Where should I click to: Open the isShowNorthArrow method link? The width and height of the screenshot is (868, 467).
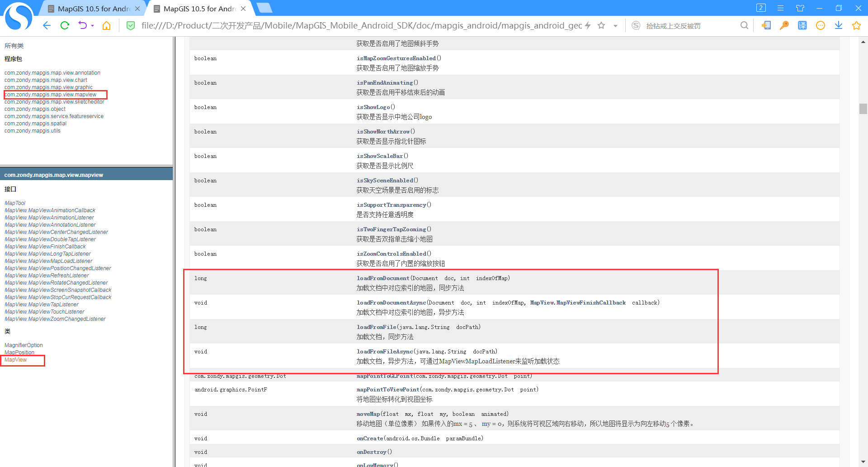[x=383, y=132]
